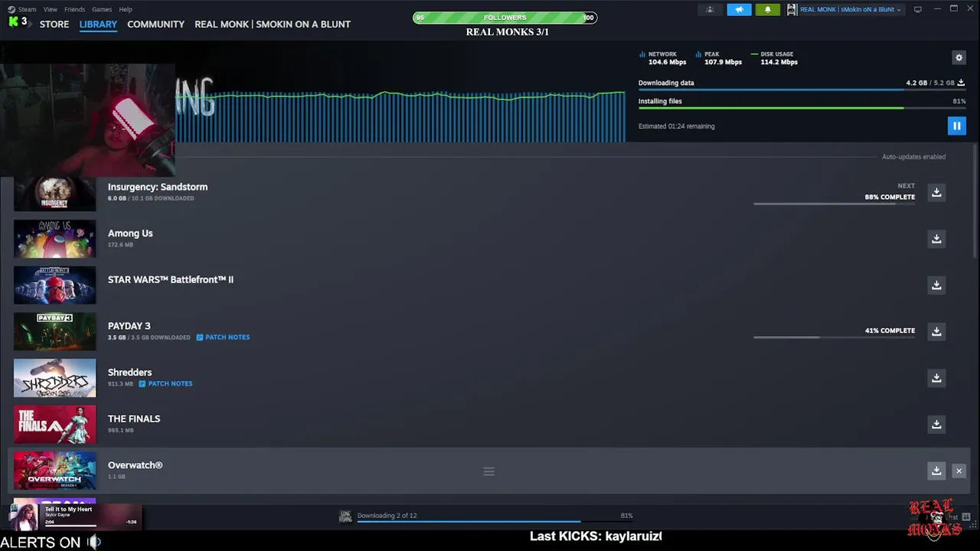Click the downloads list vertical scrollbar

[x=975, y=201]
